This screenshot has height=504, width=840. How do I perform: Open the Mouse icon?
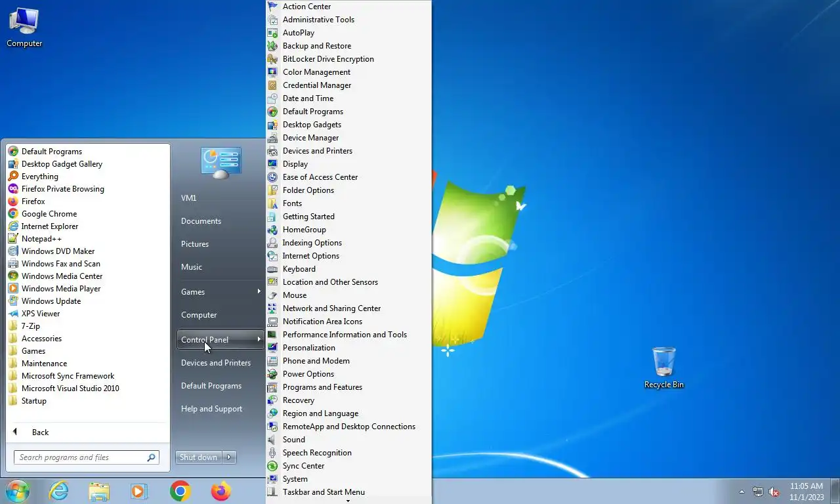[x=272, y=295]
